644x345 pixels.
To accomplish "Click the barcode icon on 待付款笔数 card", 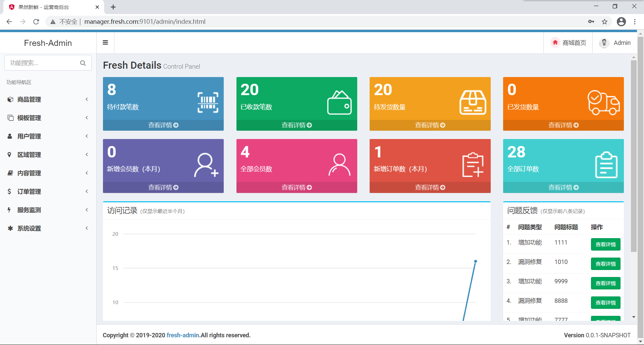I will (208, 102).
